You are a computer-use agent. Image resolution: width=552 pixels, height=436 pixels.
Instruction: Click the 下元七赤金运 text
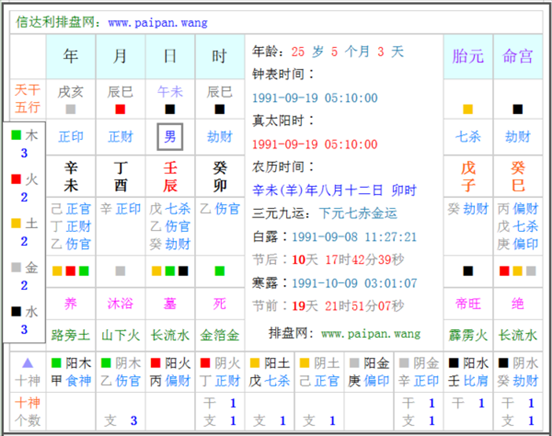(x=358, y=213)
